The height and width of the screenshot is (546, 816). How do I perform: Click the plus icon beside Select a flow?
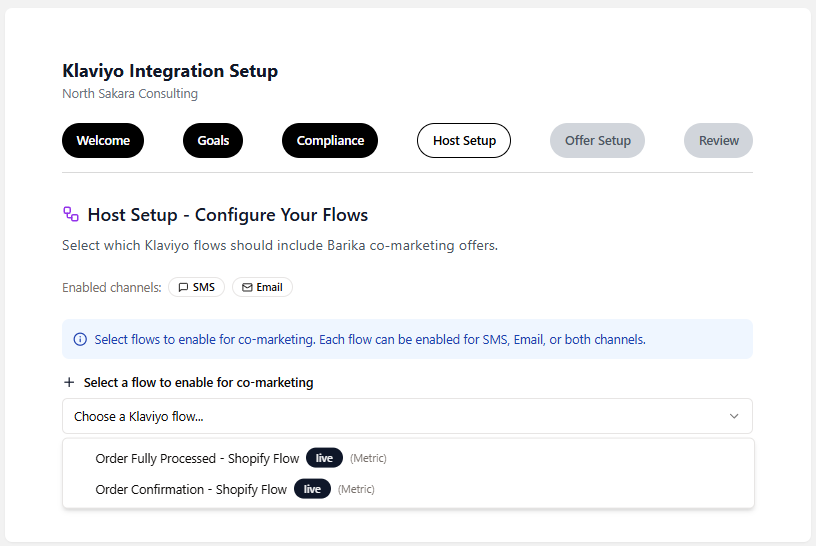tap(69, 382)
